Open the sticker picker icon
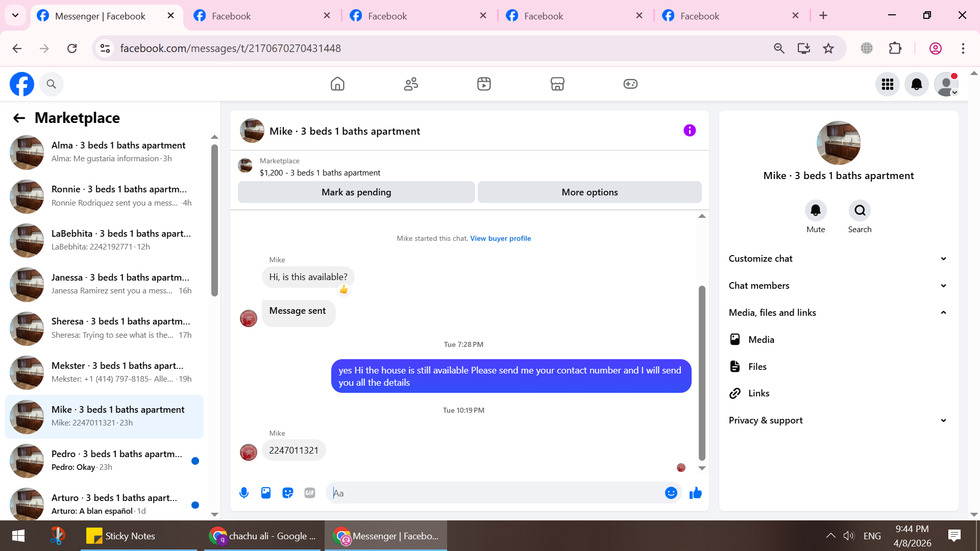Screen dimensions: 980x551 pos(288,493)
